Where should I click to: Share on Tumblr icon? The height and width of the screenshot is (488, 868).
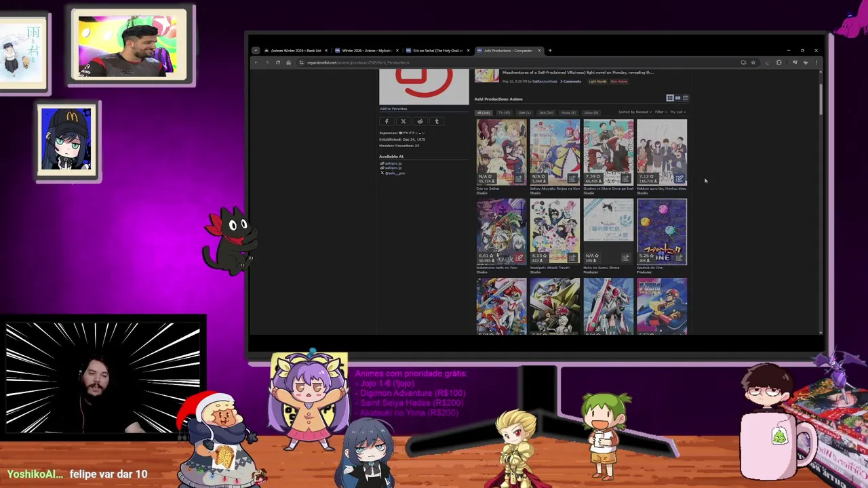pyautogui.click(x=437, y=121)
